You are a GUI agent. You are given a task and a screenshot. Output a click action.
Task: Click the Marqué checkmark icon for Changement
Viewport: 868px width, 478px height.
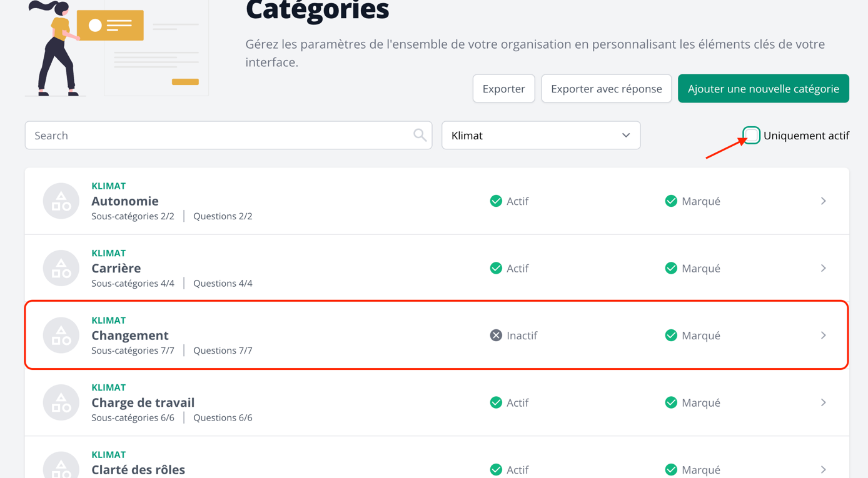point(671,336)
